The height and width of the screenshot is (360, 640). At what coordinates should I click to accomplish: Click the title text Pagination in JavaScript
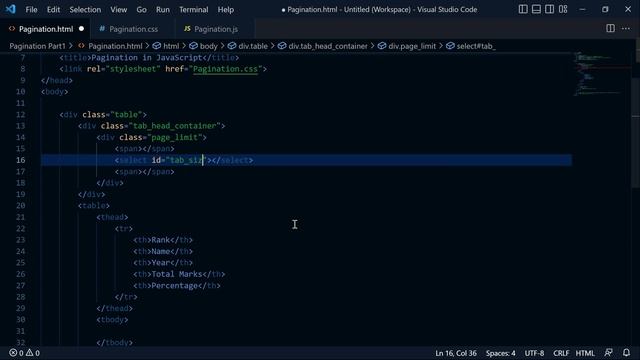coord(147,58)
